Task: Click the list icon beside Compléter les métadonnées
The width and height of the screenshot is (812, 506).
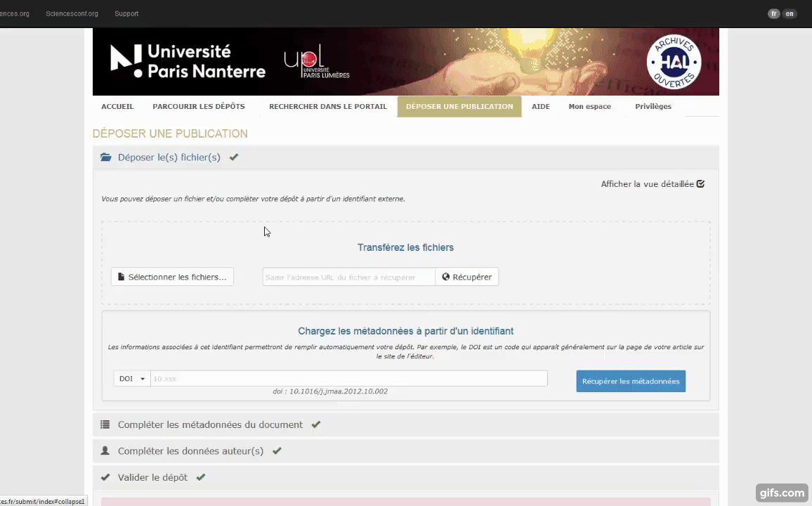Action: coord(105,424)
